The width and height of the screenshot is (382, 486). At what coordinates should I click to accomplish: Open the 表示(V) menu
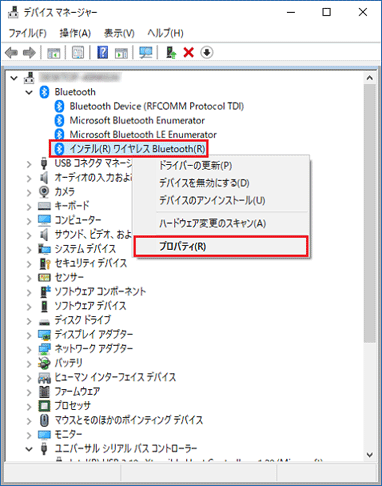click(119, 33)
